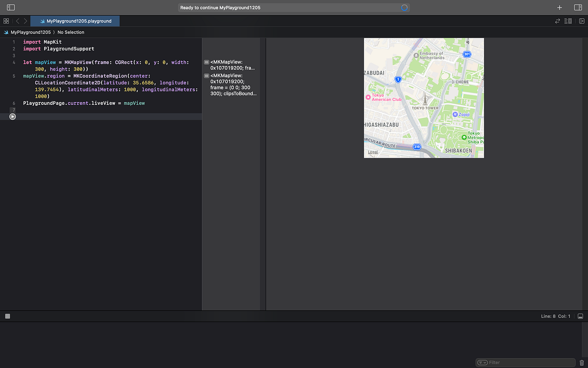Show inline result for first MKMapView entry
The image size is (588, 368).
click(206, 62)
